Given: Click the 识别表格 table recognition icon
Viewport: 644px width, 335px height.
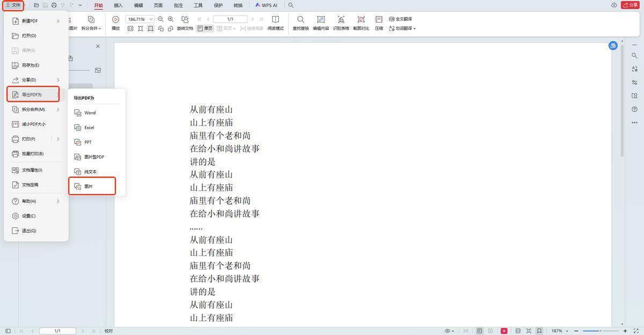Looking at the screenshot, I should coord(341,20).
